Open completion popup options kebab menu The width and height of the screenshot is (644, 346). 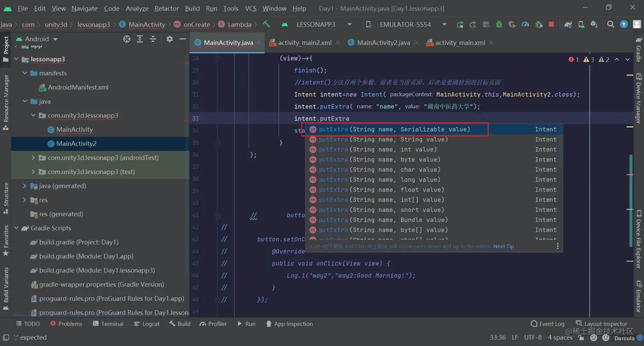558,246
